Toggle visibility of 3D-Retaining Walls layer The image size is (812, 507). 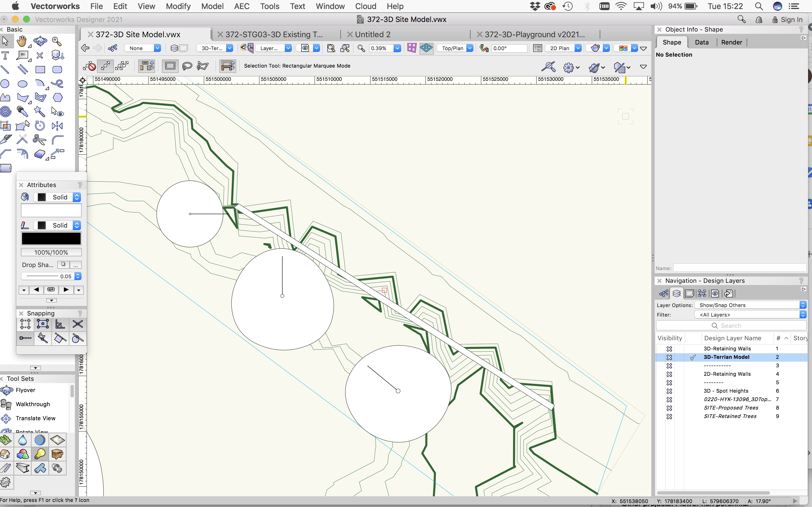click(669, 349)
